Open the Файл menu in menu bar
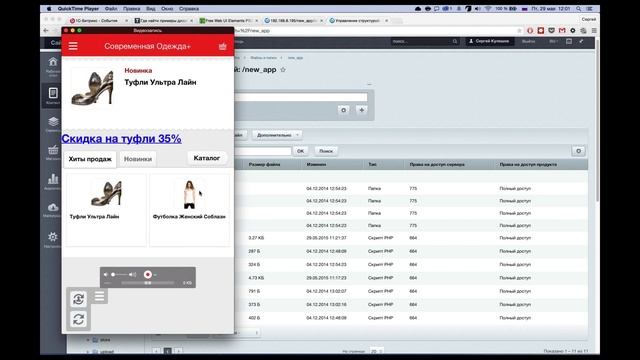The width and height of the screenshot is (640, 360). [x=111, y=9]
